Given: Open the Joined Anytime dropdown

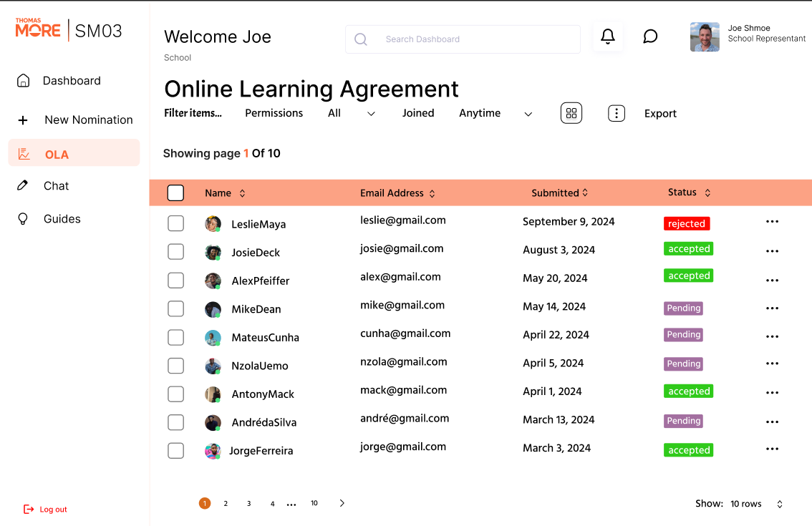Looking at the screenshot, I should (528, 114).
